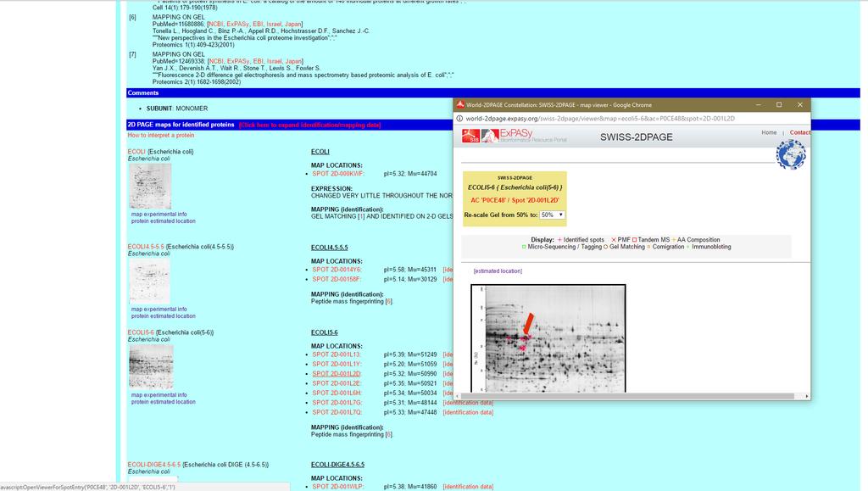The image size is (868, 491).
Task: Open Contact link in map viewer
Action: point(800,133)
